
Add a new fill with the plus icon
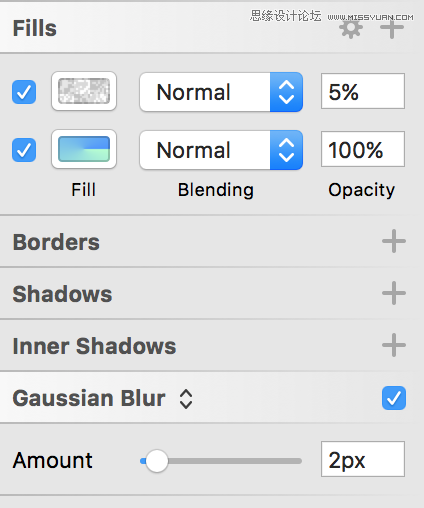tap(392, 28)
